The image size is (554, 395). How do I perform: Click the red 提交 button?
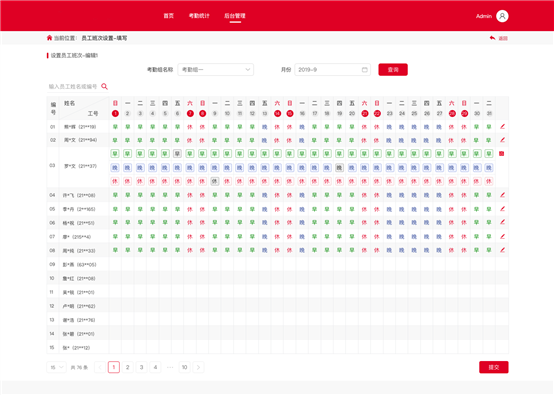(494, 367)
